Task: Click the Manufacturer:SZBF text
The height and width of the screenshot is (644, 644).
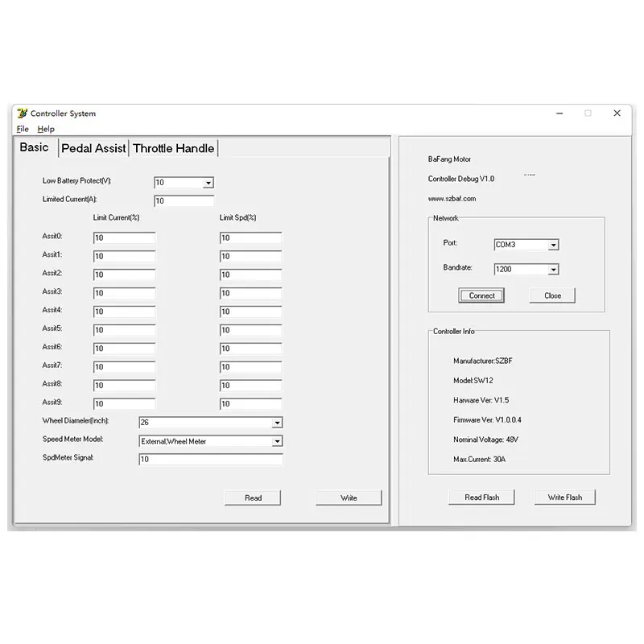Action: (x=482, y=361)
